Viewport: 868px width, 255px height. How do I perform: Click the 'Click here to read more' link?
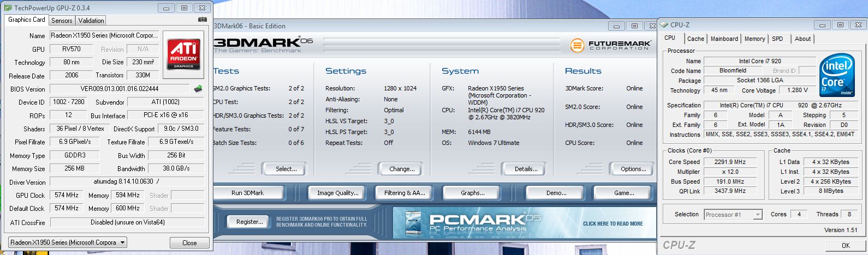613,223
